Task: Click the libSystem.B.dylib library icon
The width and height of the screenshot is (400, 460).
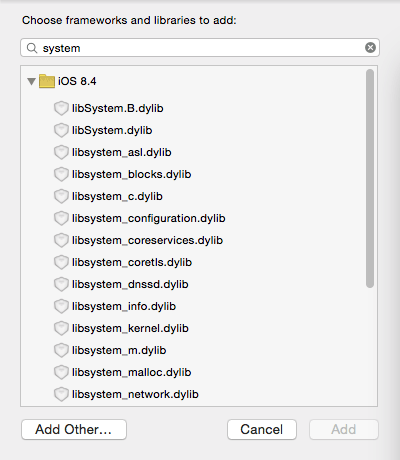Action: pos(61,109)
